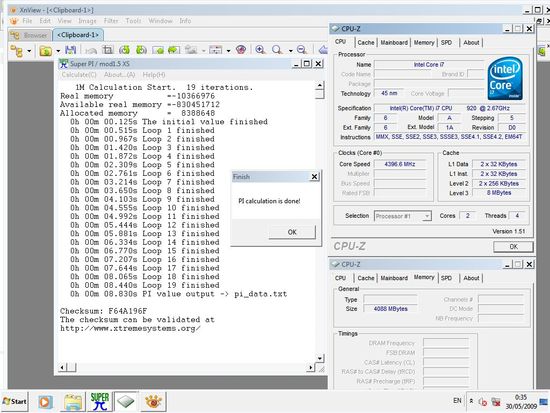Expand the view options dropdown arrow

pyautogui.click(x=228, y=51)
